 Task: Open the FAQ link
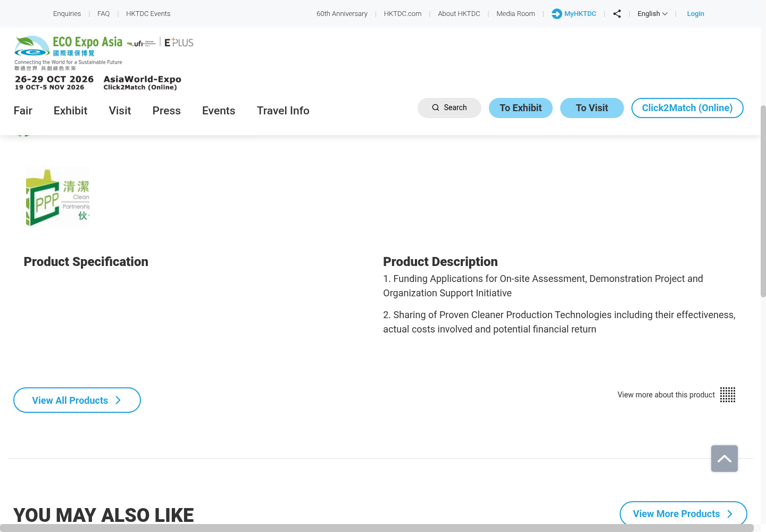click(104, 14)
